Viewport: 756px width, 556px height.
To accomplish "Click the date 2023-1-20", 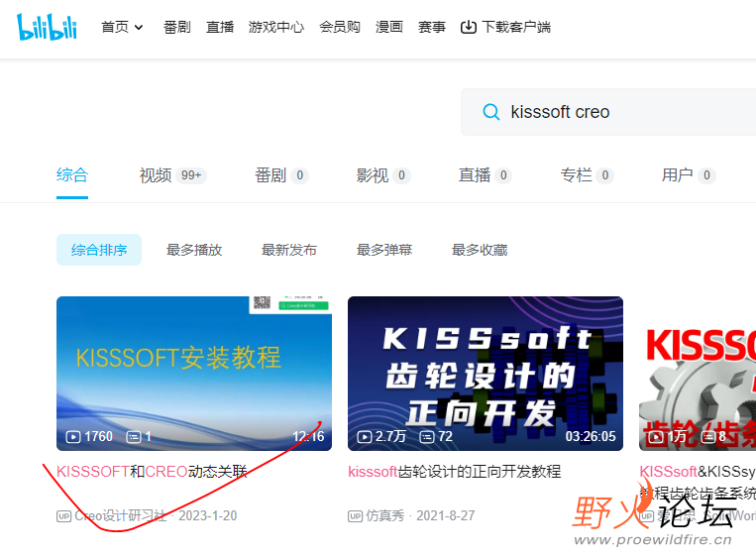I will pos(208,516).
